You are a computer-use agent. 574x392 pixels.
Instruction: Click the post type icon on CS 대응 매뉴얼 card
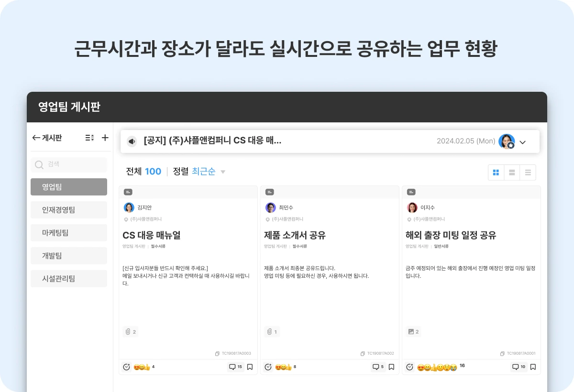128,192
